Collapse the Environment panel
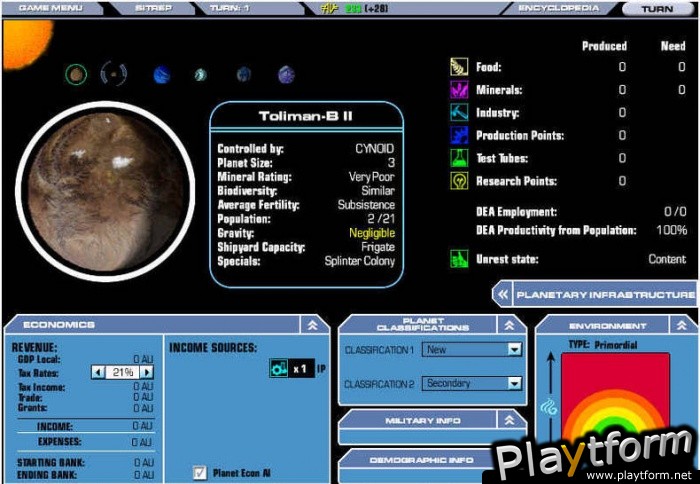The image size is (700, 484). (x=681, y=325)
